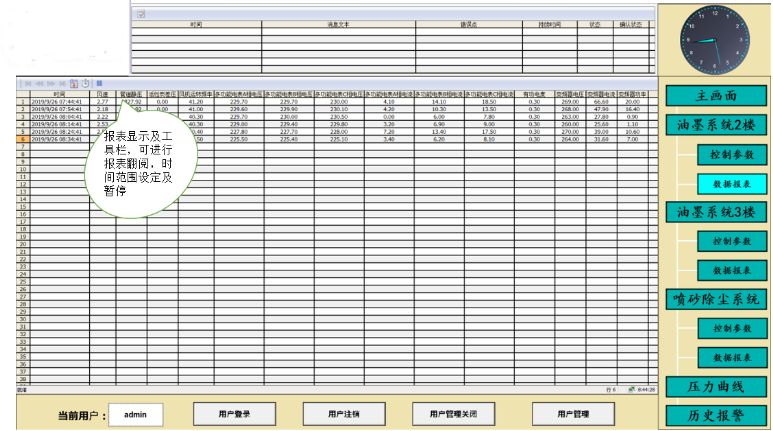Viewport: 773px width, 431px height.
Task: Open 压力曲线 pressure curve page
Action: point(716,386)
